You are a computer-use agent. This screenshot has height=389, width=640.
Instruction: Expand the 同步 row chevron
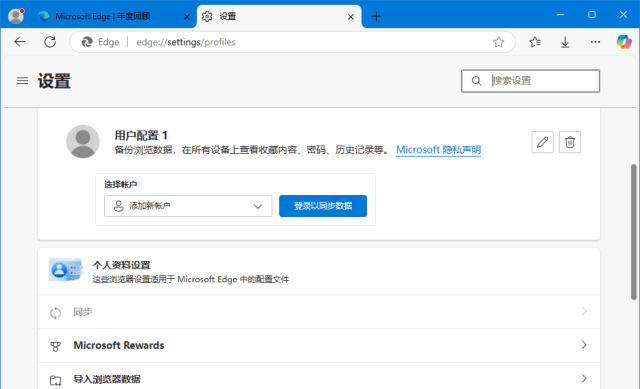584,311
